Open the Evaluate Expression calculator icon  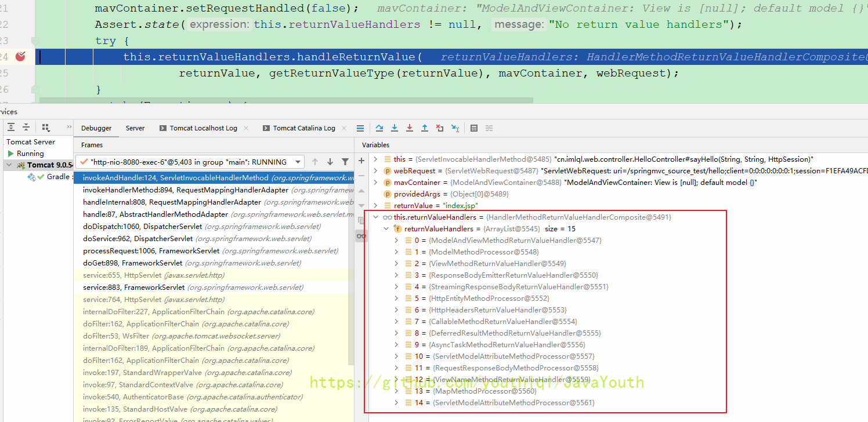pyautogui.click(x=474, y=128)
